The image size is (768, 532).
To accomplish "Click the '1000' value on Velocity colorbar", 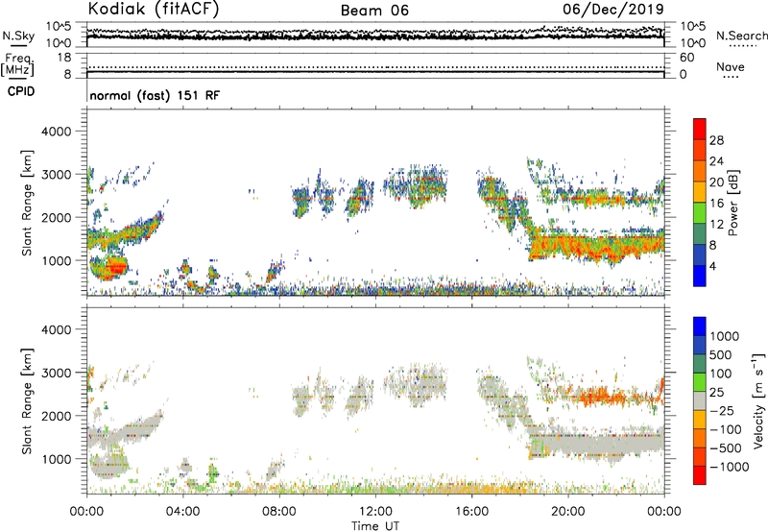I will (x=724, y=336).
